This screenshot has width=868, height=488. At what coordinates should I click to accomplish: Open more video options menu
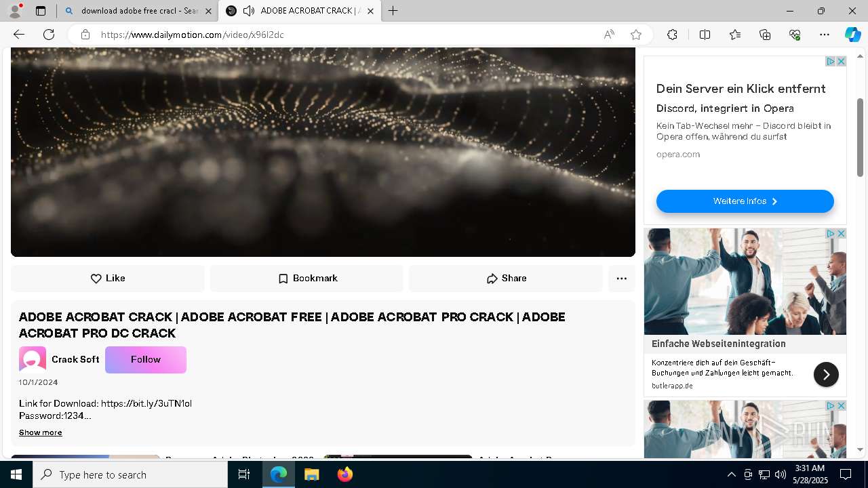coord(621,279)
